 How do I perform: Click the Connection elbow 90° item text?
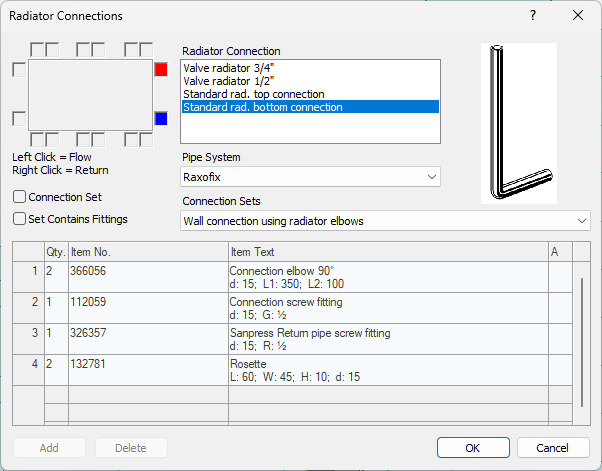pos(388,277)
